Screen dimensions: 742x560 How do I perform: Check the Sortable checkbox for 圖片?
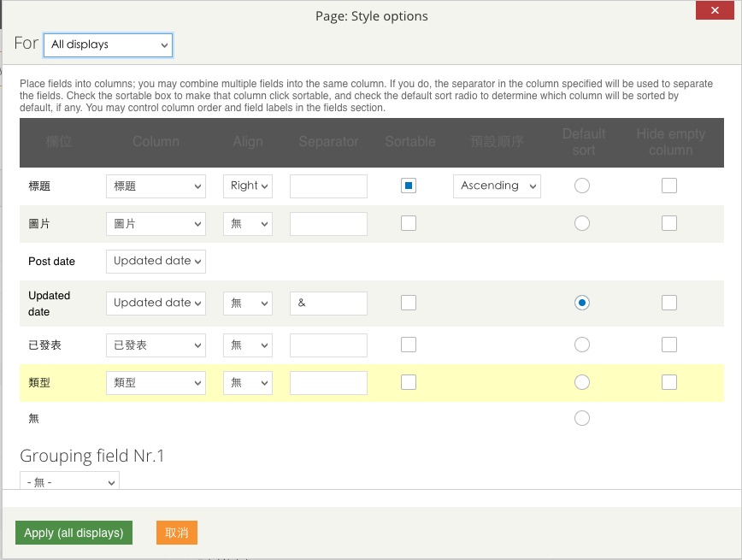coord(409,223)
